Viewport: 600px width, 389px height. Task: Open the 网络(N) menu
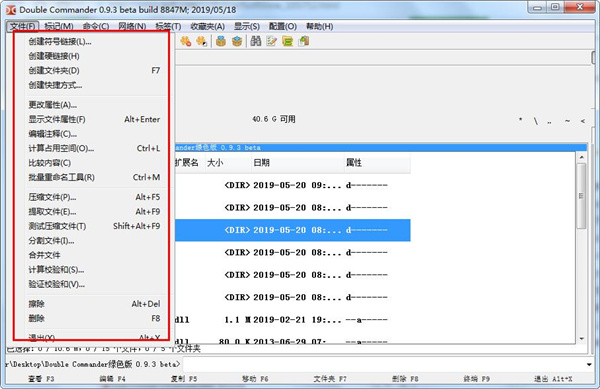coord(132,26)
